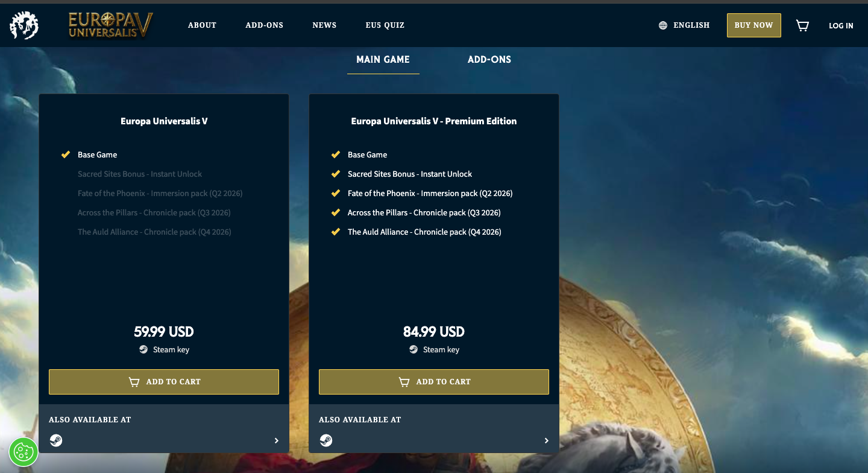Click the LOG IN link
Image resolution: width=868 pixels, height=473 pixels.
click(841, 26)
